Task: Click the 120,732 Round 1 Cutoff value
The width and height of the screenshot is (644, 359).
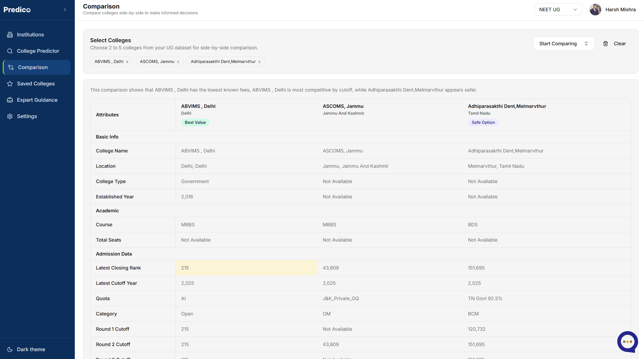Action: pos(477,329)
